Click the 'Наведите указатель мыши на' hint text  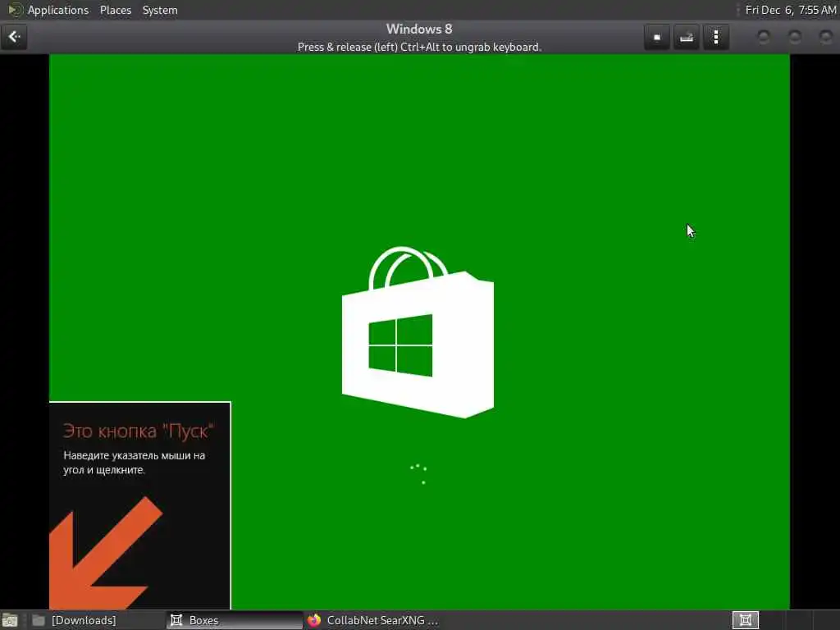pyautogui.click(x=135, y=455)
